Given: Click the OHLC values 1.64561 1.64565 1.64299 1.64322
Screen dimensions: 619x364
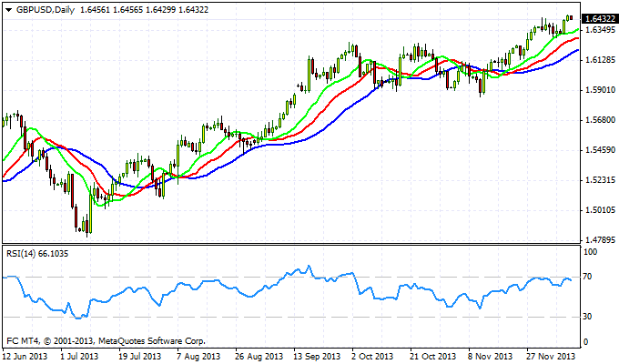Looking at the screenshot, I should [144, 10].
